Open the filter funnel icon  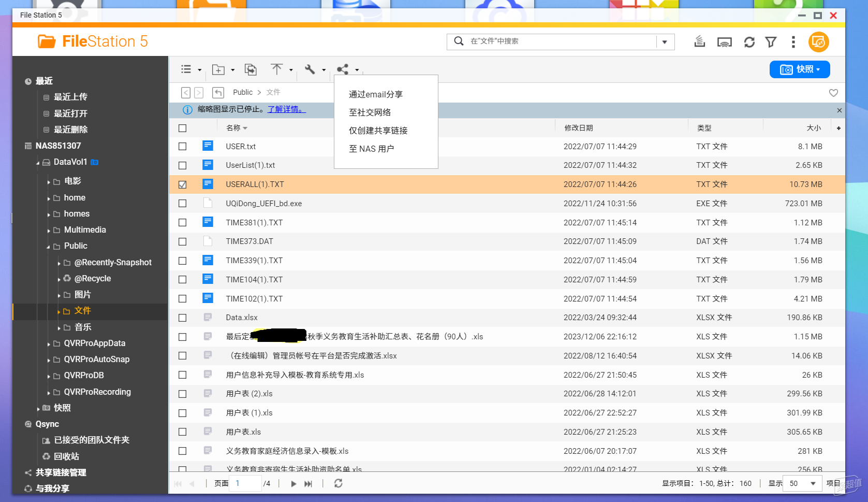pyautogui.click(x=771, y=42)
